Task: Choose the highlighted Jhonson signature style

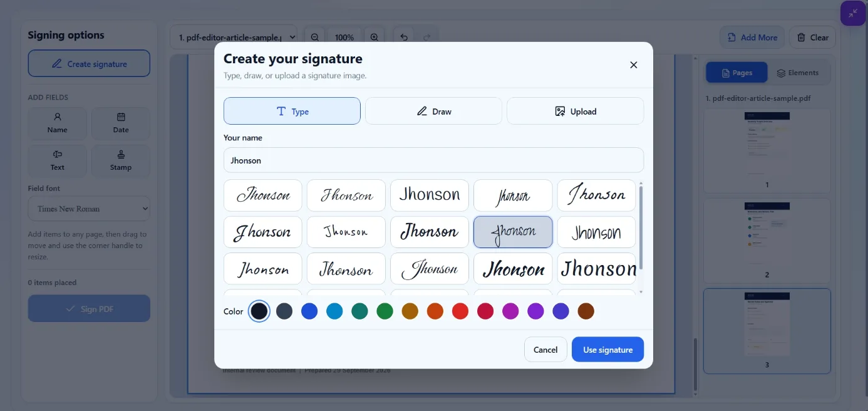Action: point(513,232)
